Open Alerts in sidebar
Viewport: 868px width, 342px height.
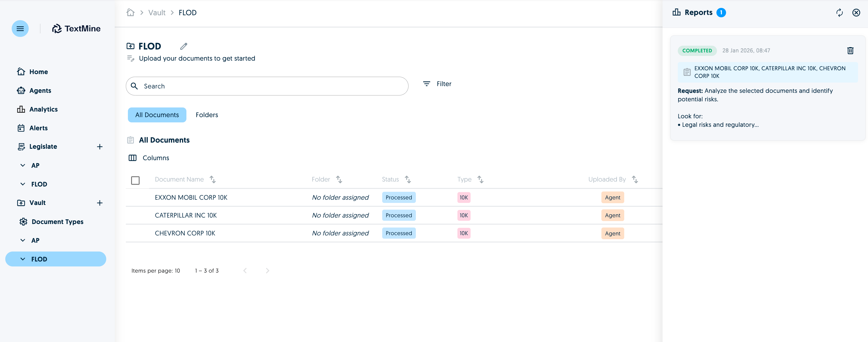pyautogui.click(x=32, y=128)
